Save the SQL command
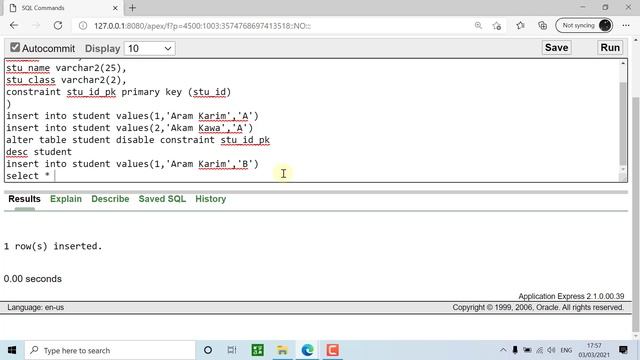Image resolution: width=640 pixels, height=360 pixels. 556,48
